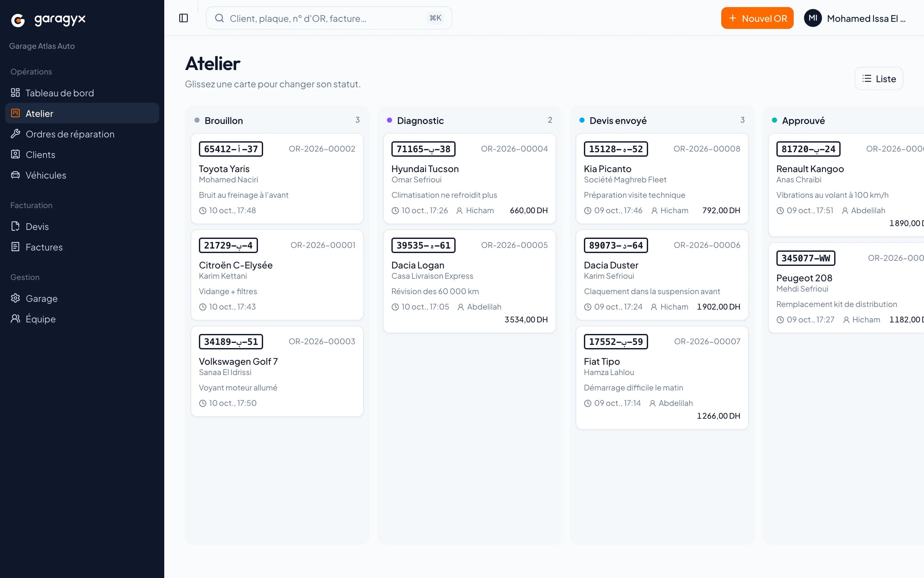Click the list icon in Liste button
The image size is (924, 578).
[x=867, y=78]
